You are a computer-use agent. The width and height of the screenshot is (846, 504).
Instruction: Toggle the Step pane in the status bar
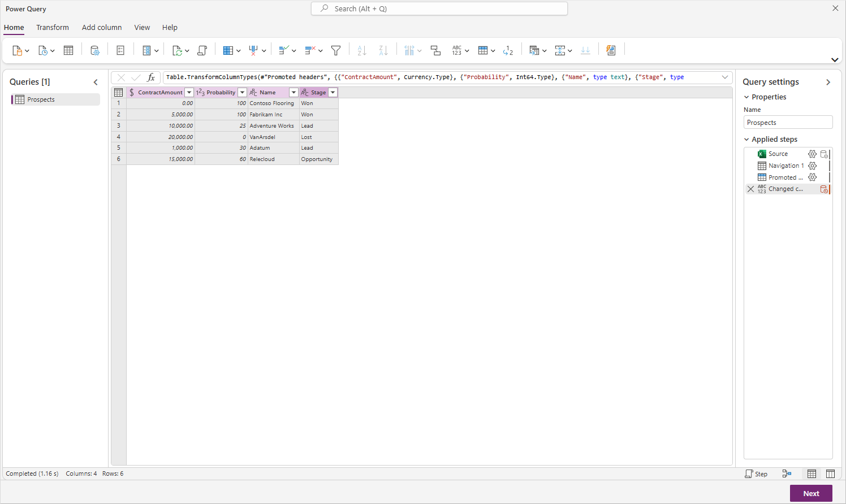point(756,473)
